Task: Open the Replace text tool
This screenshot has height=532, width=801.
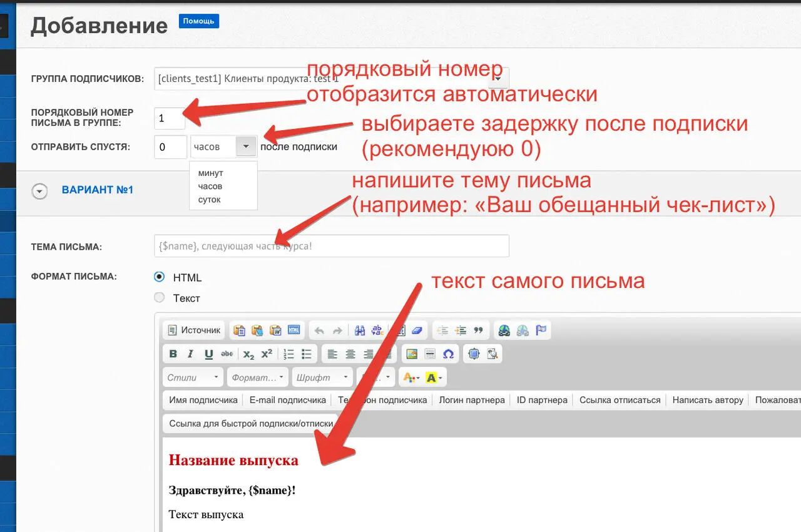Action: coord(377,330)
